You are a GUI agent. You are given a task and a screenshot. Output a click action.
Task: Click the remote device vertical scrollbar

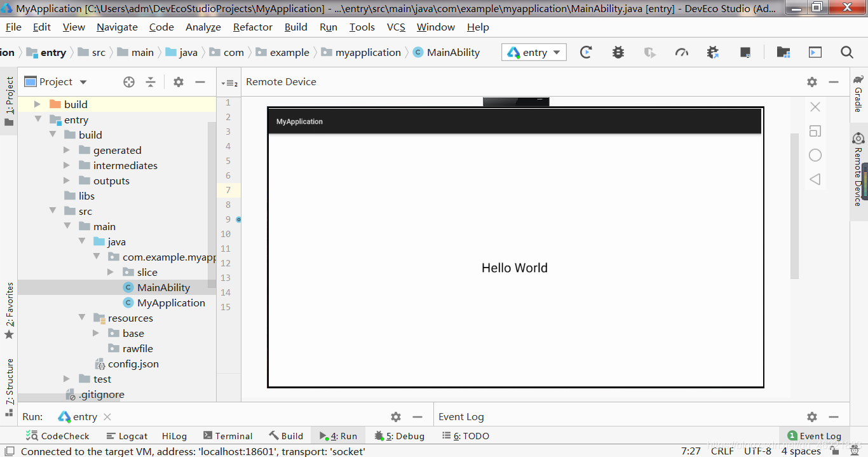click(x=794, y=206)
